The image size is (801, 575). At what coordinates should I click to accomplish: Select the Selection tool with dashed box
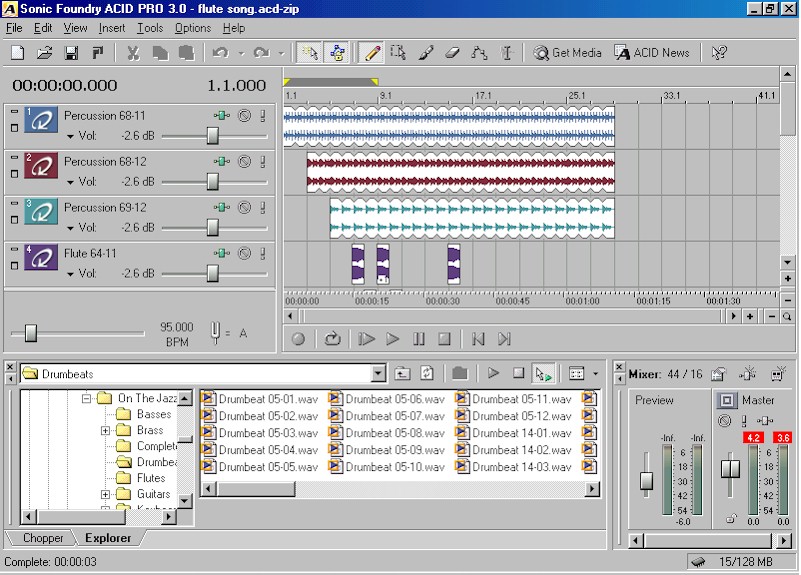coord(398,53)
